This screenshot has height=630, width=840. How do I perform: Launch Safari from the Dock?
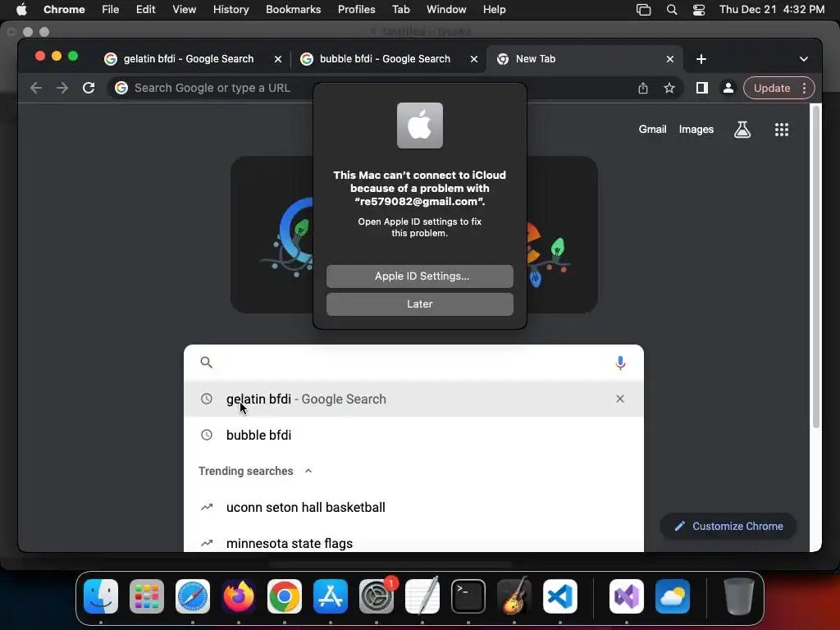[193, 596]
